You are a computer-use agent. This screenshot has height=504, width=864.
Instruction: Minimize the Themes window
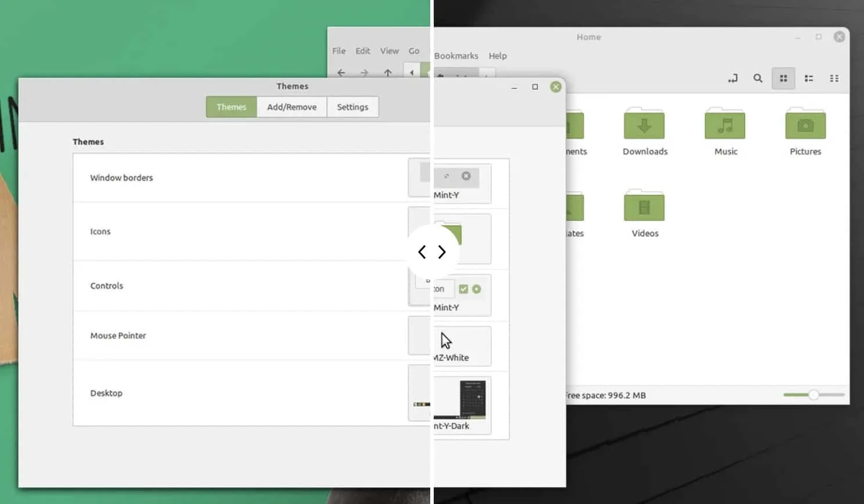click(514, 88)
